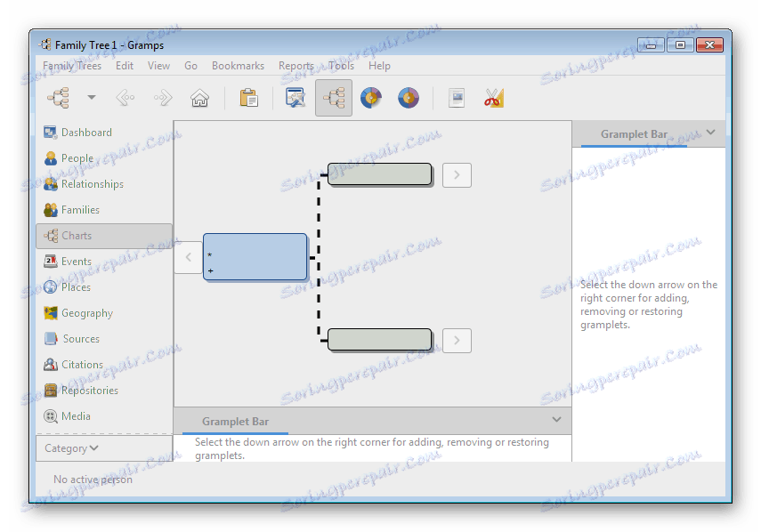Open the Tools scissors icon

point(494,98)
